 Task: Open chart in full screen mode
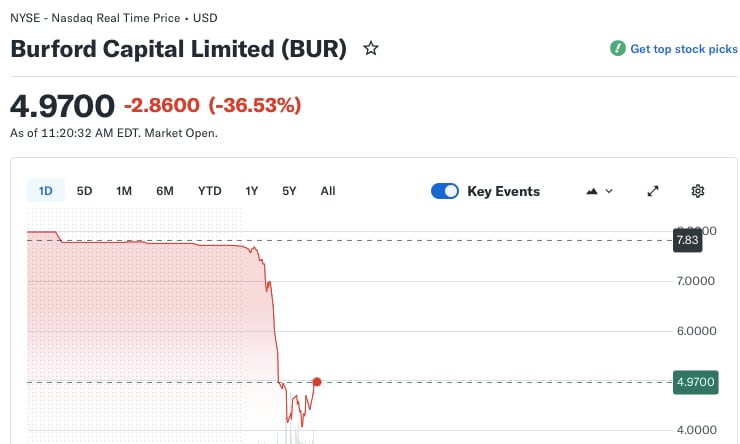pos(653,191)
